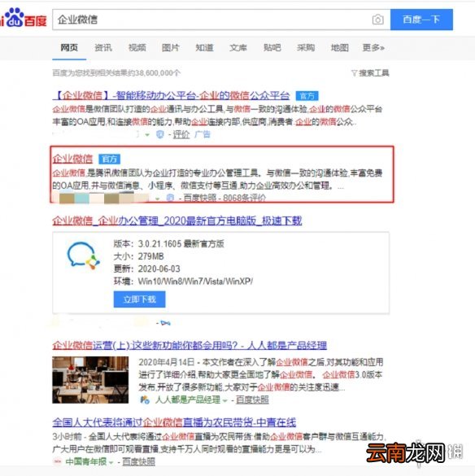Open the 企业微信 official result title
This screenshot has width=475, height=476.
click(x=72, y=159)
